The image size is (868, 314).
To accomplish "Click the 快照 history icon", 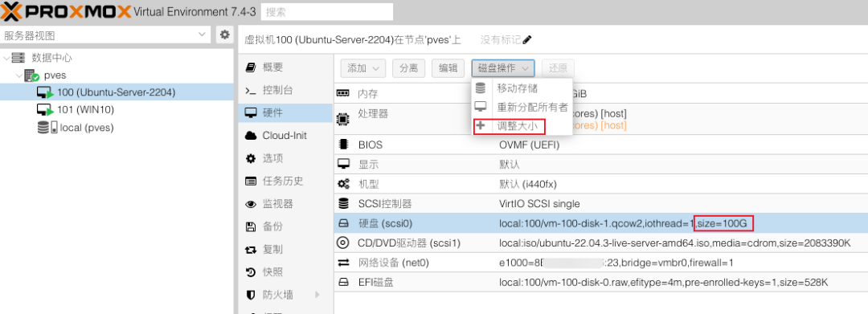I will coord(251,272).
